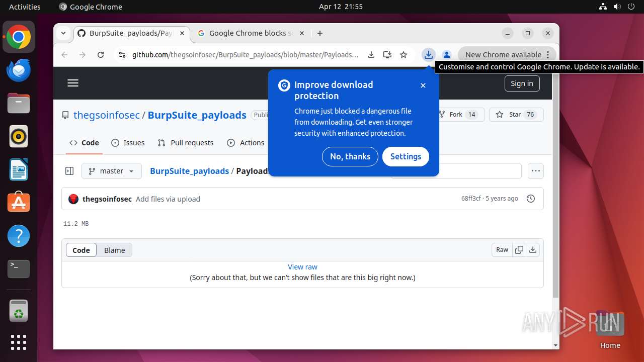Click the address bar URL field
644x362 pixels.
(x=246, y=55)
